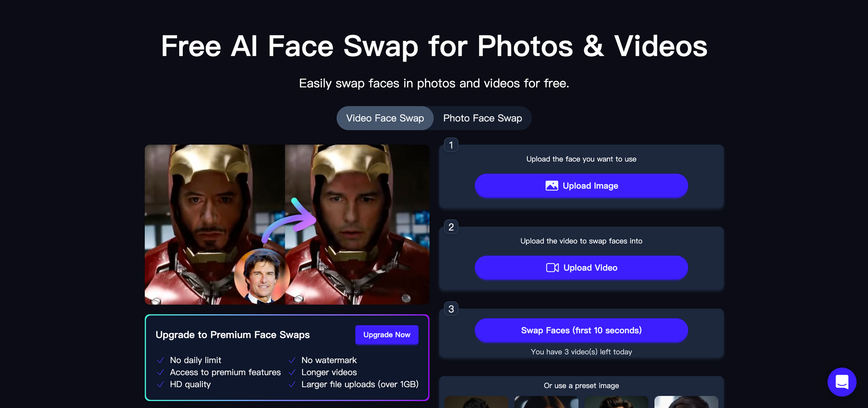Screen dimensions: 868x408
Task: Open the chat support widget
Action: click(842, 382)
